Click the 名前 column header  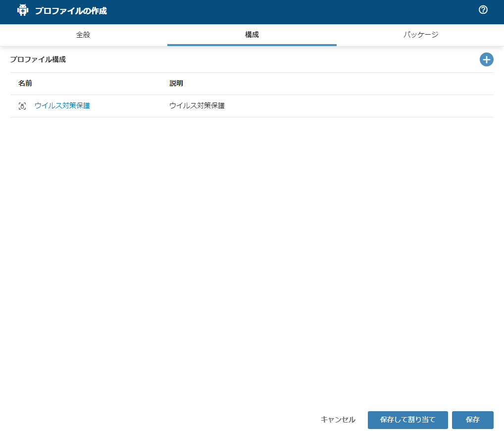tap(25, 83)
